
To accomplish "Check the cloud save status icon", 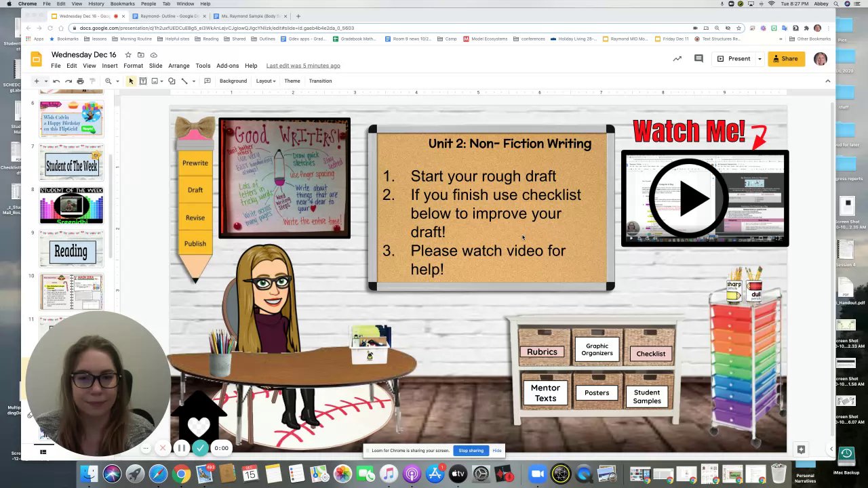I will 154,55.
